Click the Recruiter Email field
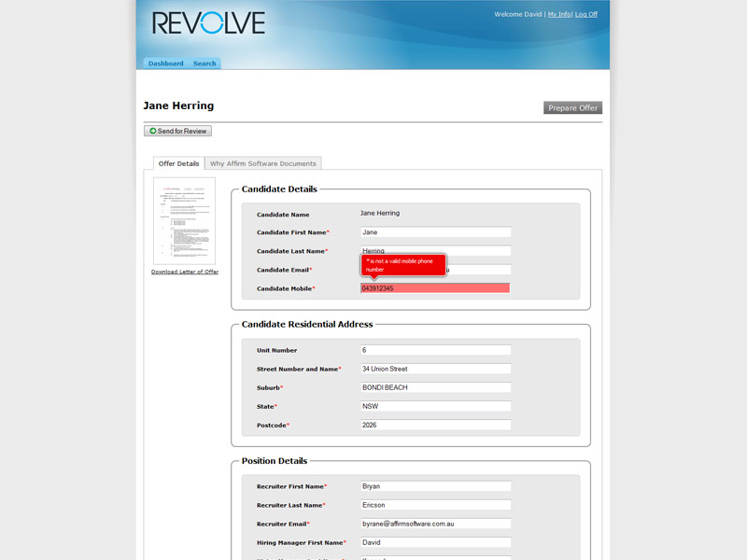Viewport: 747px width, 560px height. [435, 524]
